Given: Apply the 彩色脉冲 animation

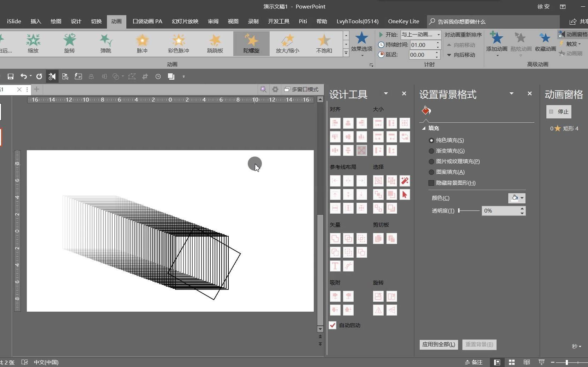Looking at the screenshot, I should tap(179, 43).
